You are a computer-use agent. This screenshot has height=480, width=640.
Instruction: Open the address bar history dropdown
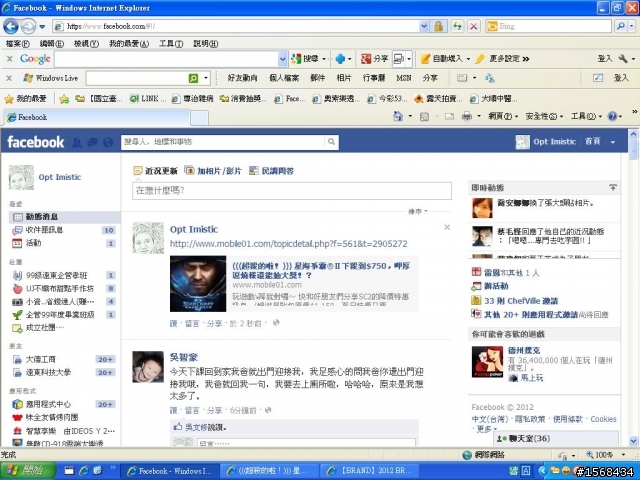click(x=424, y=27)
